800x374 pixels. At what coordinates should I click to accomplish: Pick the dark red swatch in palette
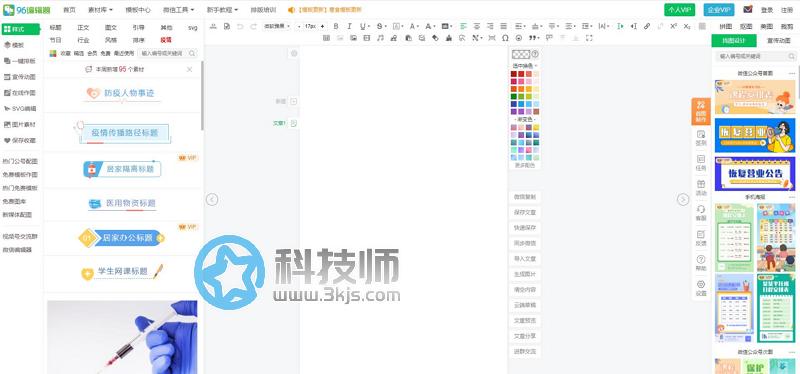coord(514,74)
